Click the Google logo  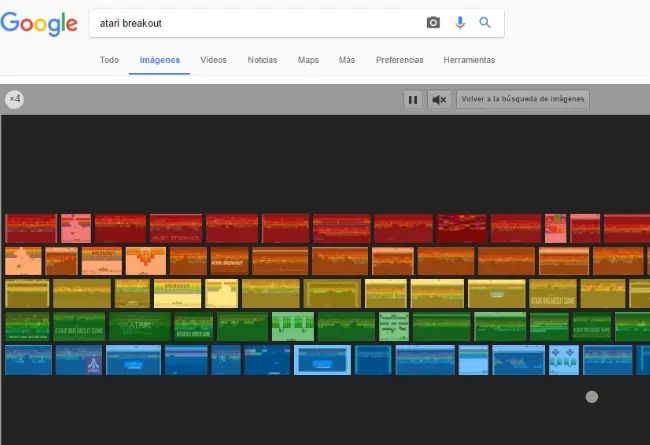click(39, 24)
